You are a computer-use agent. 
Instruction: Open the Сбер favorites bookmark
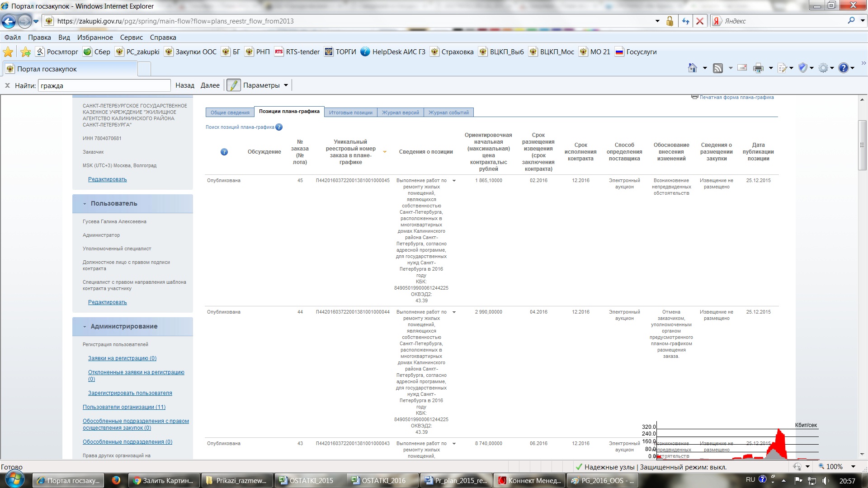97,52
